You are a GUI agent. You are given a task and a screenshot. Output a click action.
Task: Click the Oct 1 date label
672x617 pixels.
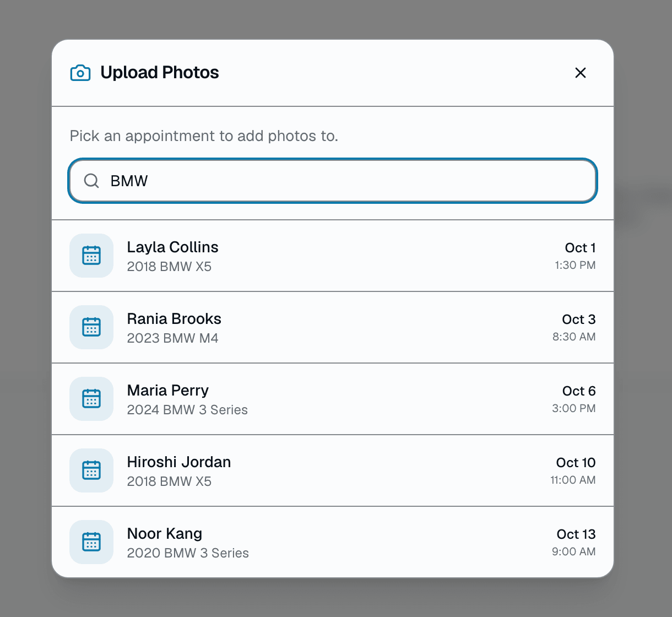click(x=581, y=248)
